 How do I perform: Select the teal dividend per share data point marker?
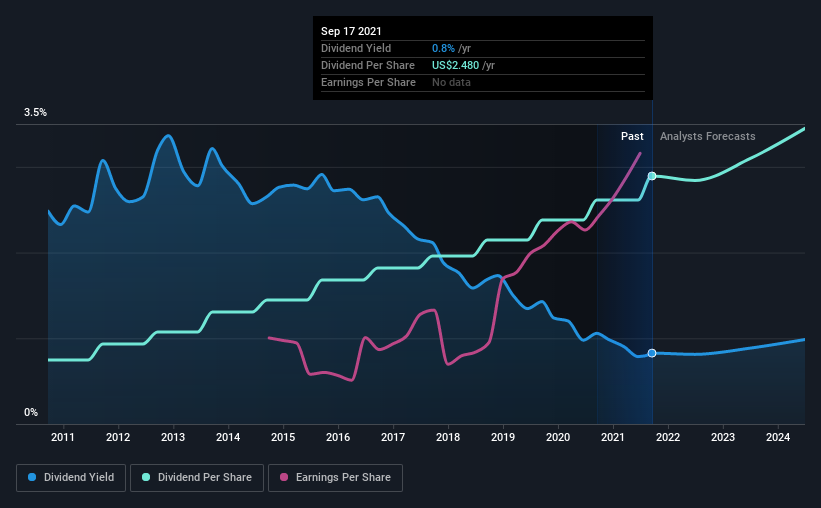652,176
